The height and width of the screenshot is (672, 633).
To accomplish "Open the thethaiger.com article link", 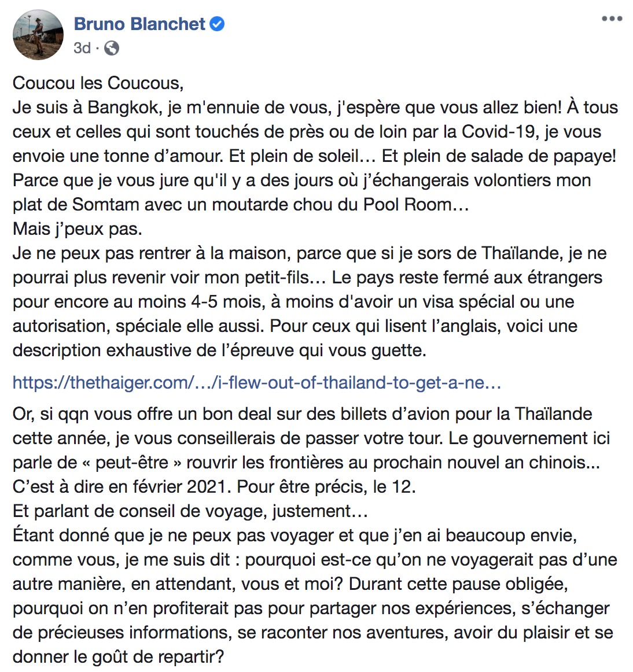I will [256, 382].
